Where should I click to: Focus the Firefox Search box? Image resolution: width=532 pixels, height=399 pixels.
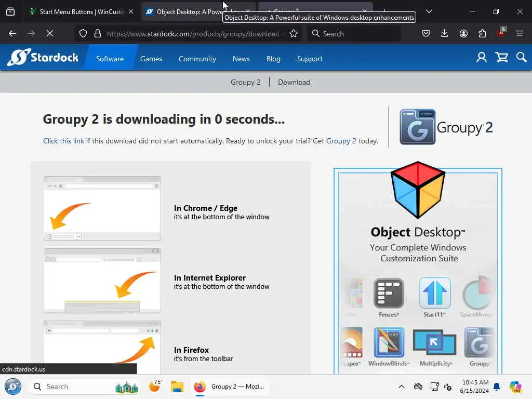354,34
